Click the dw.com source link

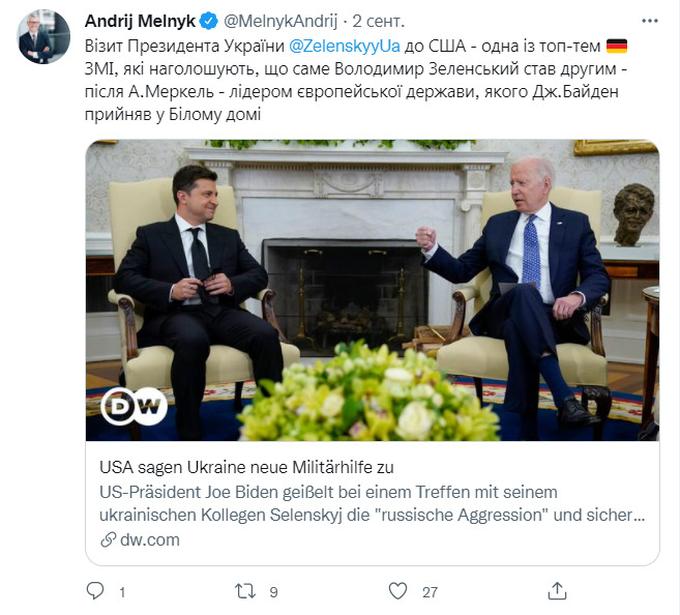pos(150,540)
